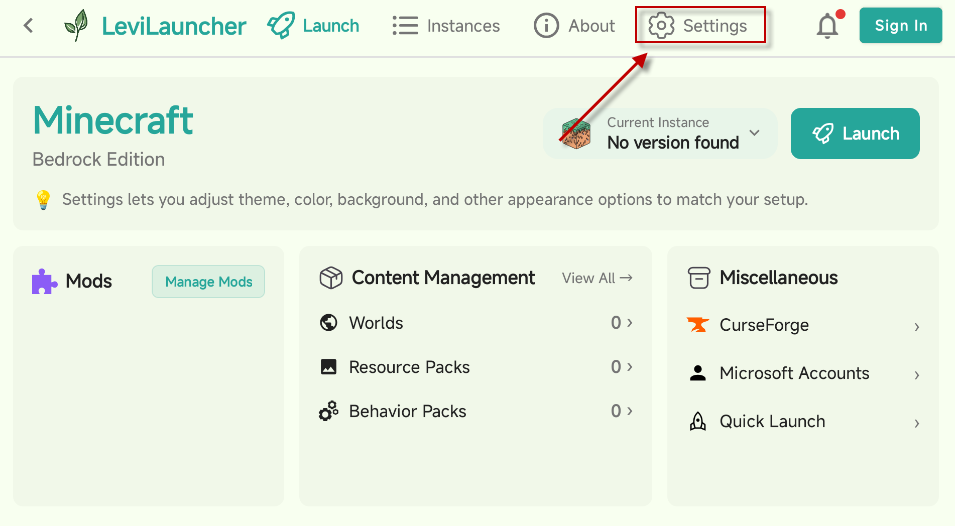Viewport: 955px width, 526px height.
Task: Click the View All link
Action: (597, 278)
